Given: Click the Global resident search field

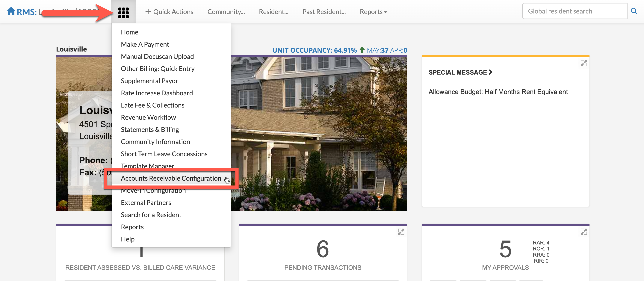Looking at the screenshot, I should point(574,11).
